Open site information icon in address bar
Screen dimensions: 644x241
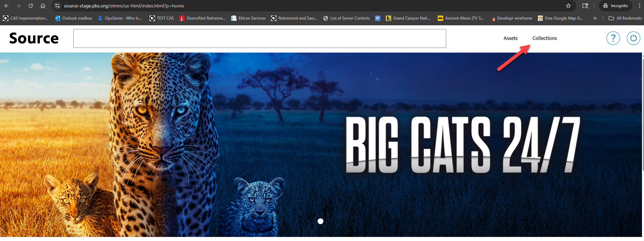pyautogui.click(x=57, y=6)
